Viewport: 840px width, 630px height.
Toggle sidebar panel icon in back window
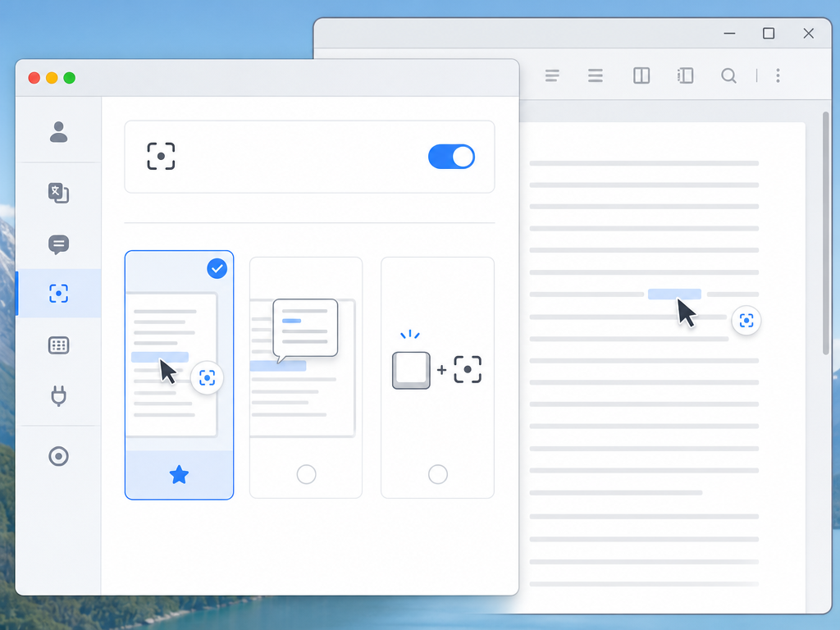[x=685, y=75]
